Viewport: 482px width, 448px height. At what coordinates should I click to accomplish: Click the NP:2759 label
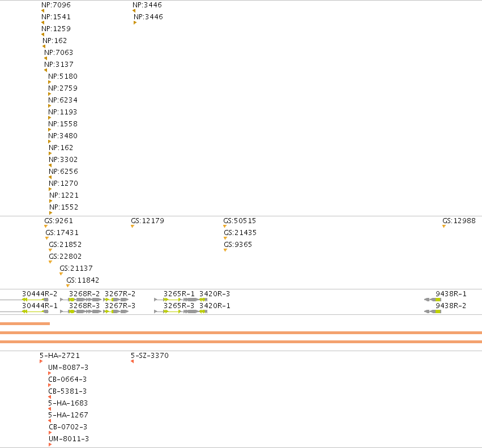(63, 88)
